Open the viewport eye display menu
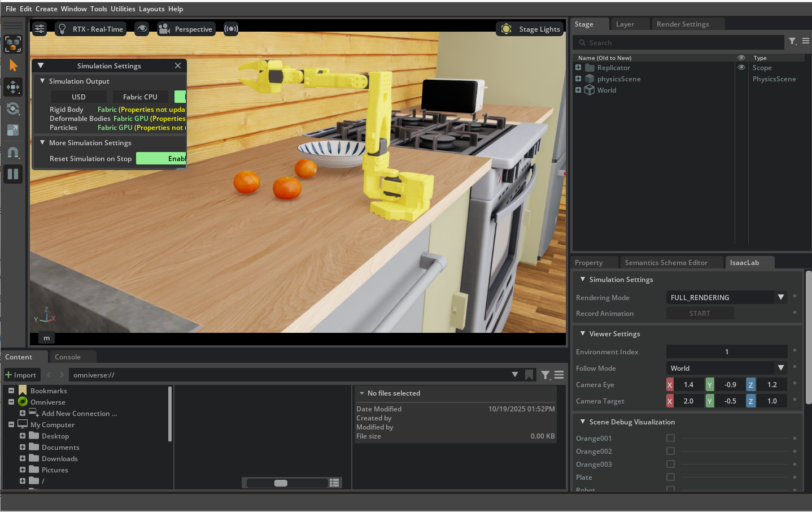 tap(142, 29)
